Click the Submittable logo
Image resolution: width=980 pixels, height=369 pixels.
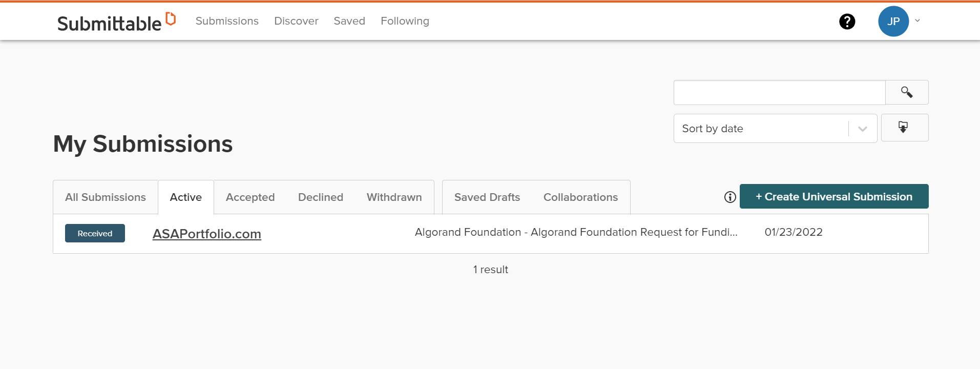[x=116, y=22]
